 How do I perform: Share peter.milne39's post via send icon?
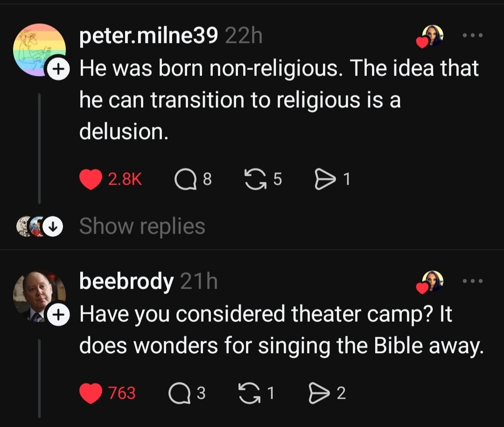point(322,180)
